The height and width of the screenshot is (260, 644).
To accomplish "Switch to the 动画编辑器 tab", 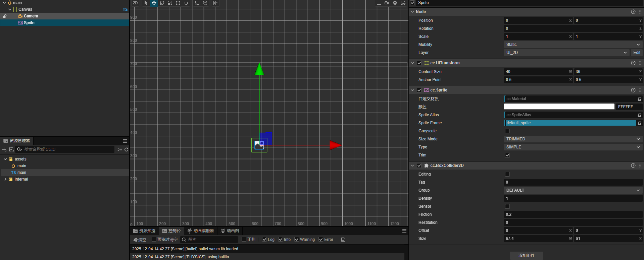I will click(x=201, y=231).
